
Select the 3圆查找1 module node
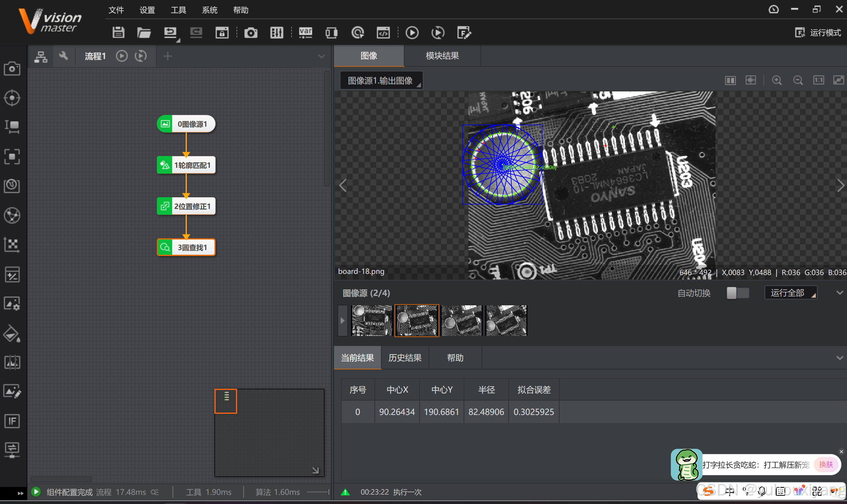click(x=186, y=247)
